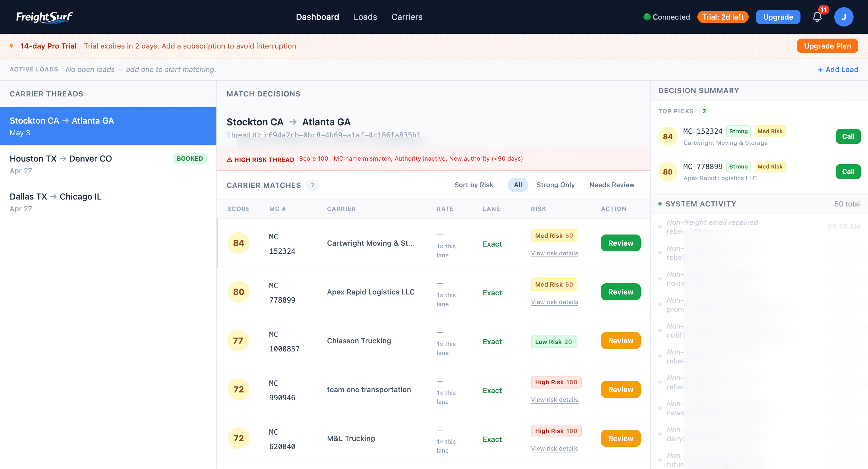Click the SCORE column header
The image size is (868, 469).
coord(238,209)
